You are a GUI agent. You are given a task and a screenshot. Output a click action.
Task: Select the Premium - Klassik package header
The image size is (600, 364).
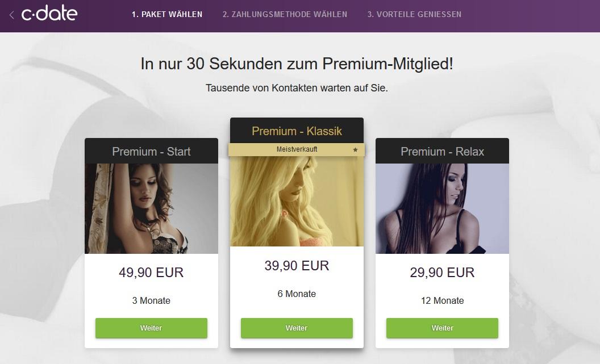(297, 131)
